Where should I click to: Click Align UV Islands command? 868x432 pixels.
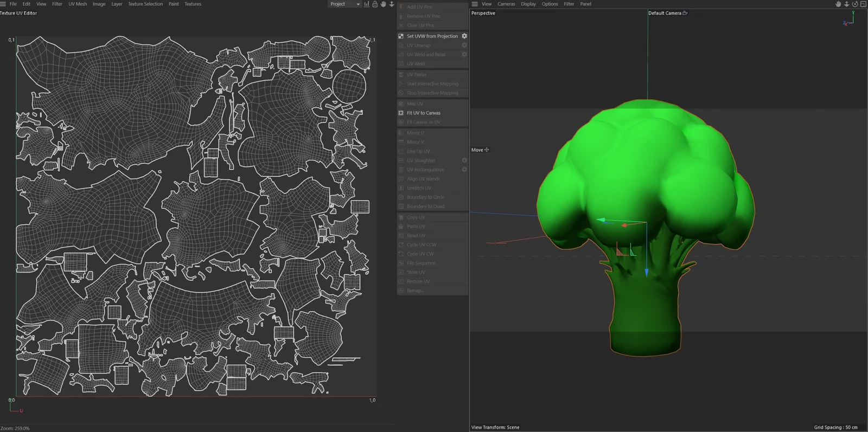(432, 179)
